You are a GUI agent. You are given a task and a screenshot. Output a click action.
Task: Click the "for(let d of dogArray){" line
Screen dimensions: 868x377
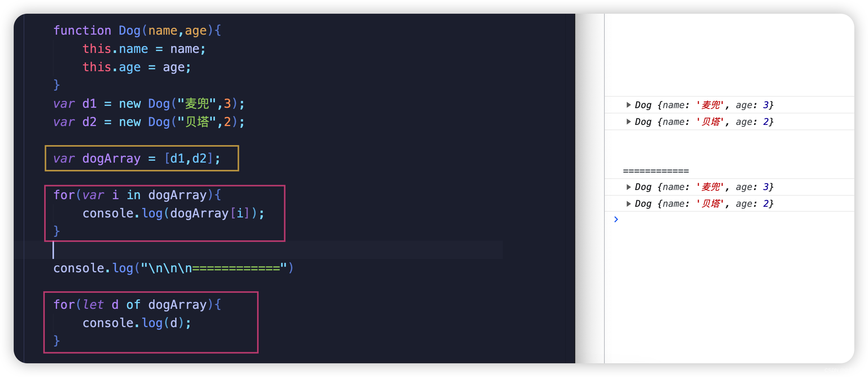coord(137,305)
